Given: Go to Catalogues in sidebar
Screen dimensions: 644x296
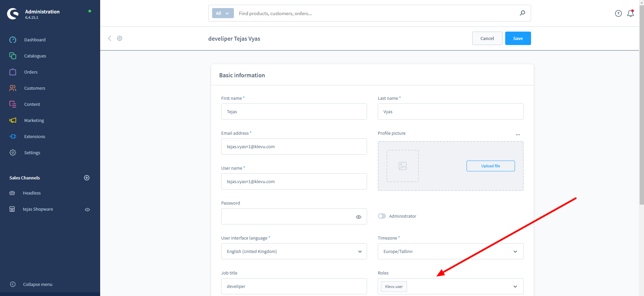Looking at the screenshot, I should click(x=35, y=56).
